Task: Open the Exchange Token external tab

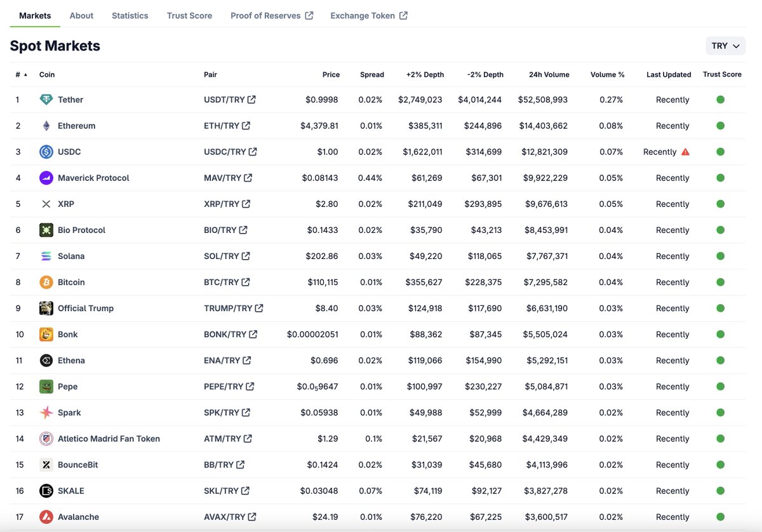Action: [x=369, y=15]
